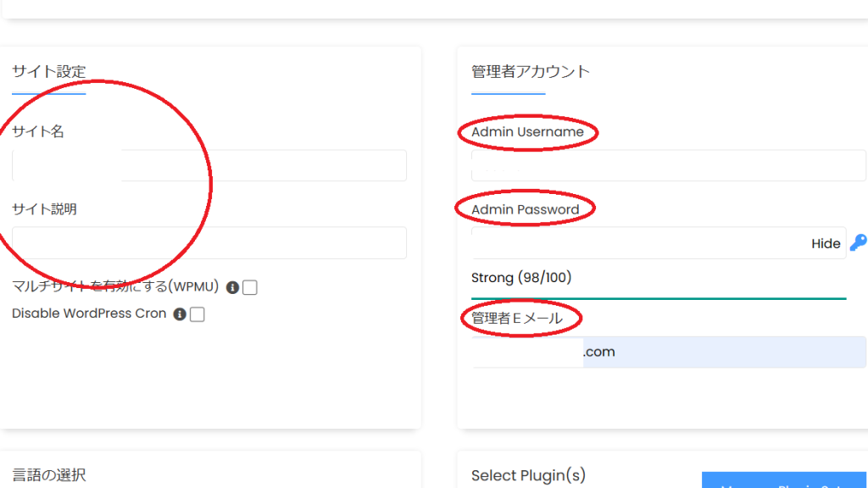Click the 管理者Eメール email field
Image resolution: width=868 pixels, height=488 pixels.
[x=668, y=352]
